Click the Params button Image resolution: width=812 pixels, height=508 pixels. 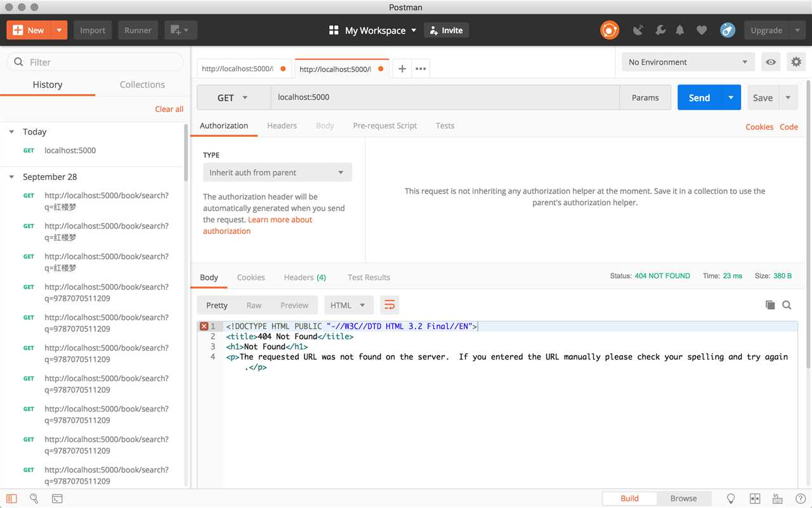tap(645, 98)
